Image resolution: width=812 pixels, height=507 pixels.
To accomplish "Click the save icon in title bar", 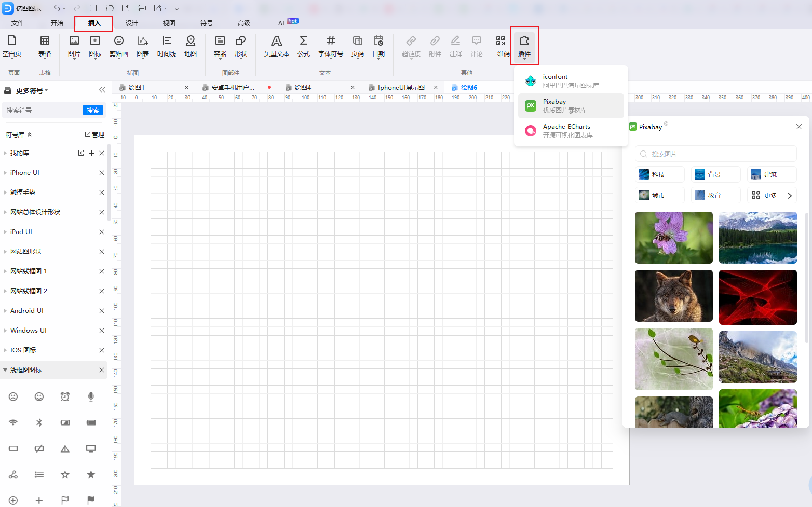I will coord(126,8).
